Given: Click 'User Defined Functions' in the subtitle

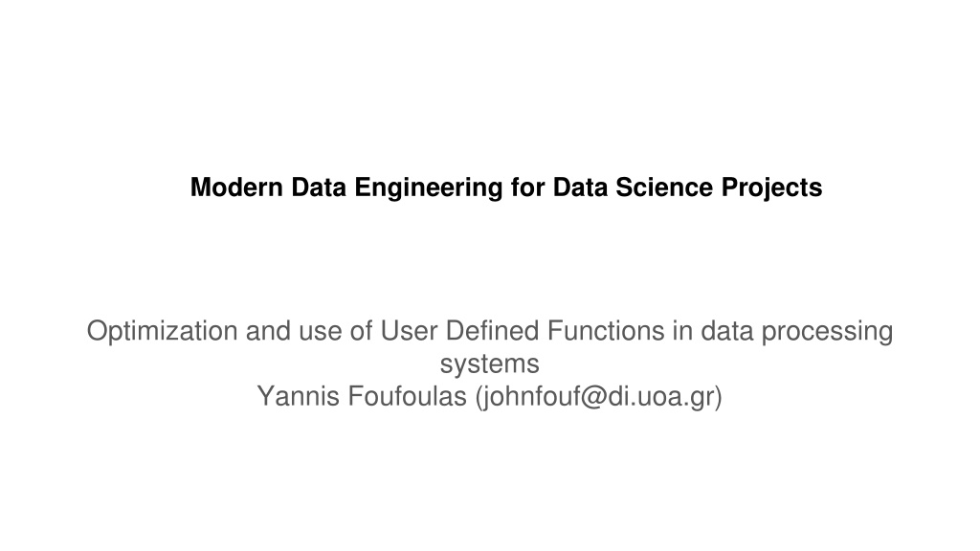Looking at the screenshot, I should click(x=523, y=330).
